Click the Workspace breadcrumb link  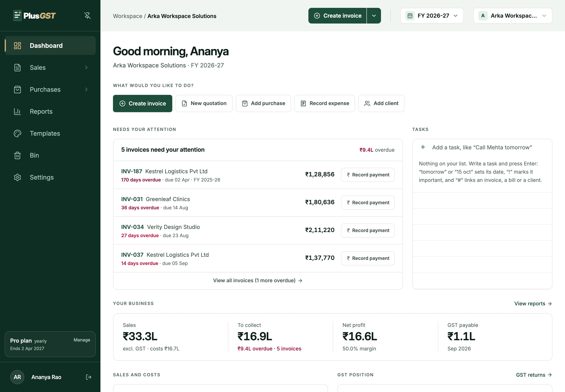(128, 16)
